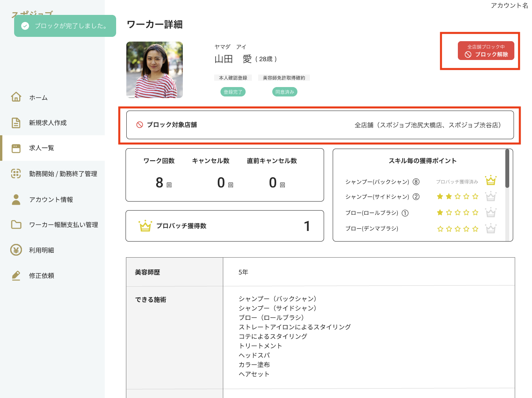Click the shift start/end management icon
The image size is (532, 398).
16,173
